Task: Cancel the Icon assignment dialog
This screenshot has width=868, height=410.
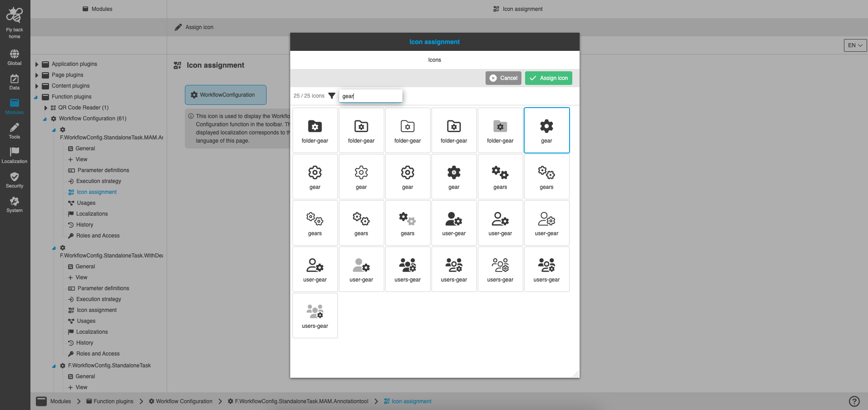Action: 503,78
